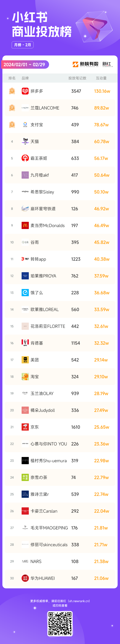This screenshot has width=120, height=644.
Task: Click the McDonalds golden arches icon
Action: pos(25,225)
